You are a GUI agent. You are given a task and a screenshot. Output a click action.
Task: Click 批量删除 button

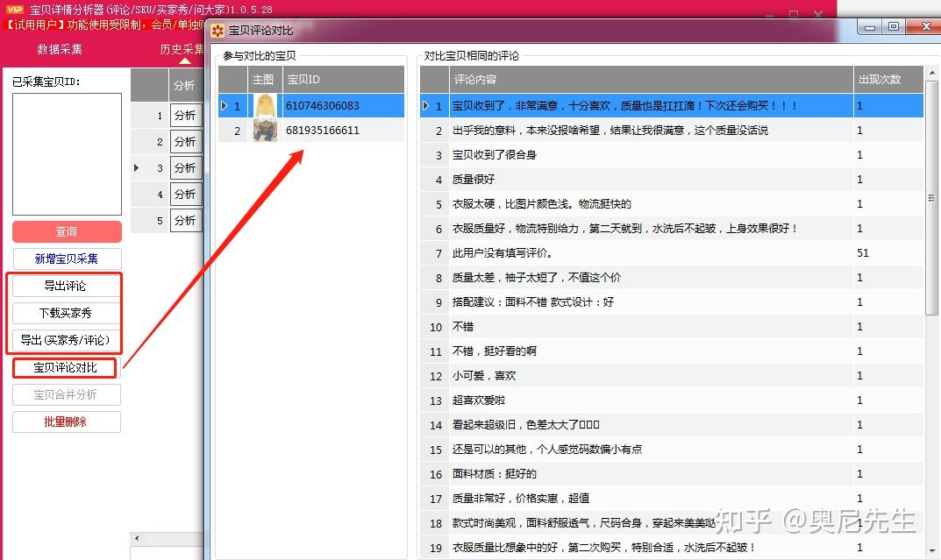66,422
